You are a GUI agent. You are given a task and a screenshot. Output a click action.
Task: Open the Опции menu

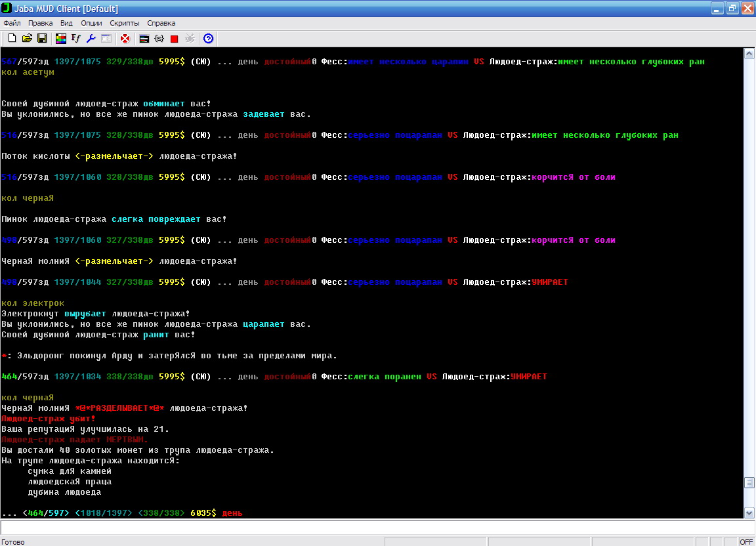pos(91,23)
